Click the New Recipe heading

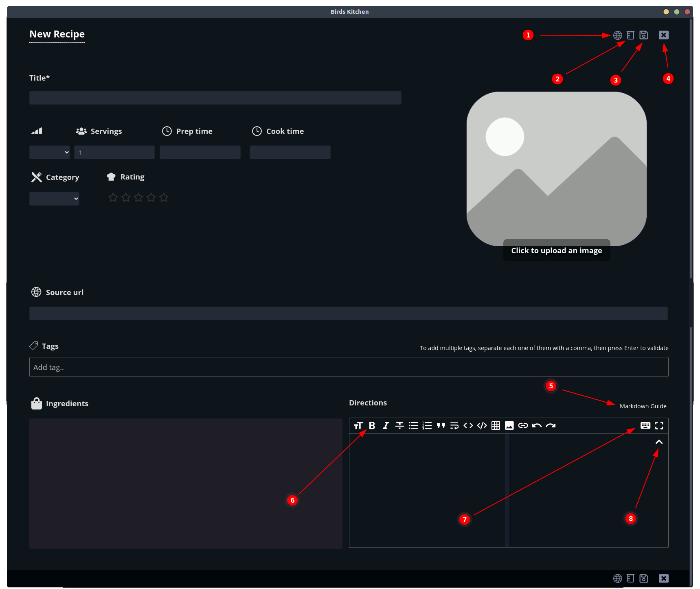[x=57, y=34]
